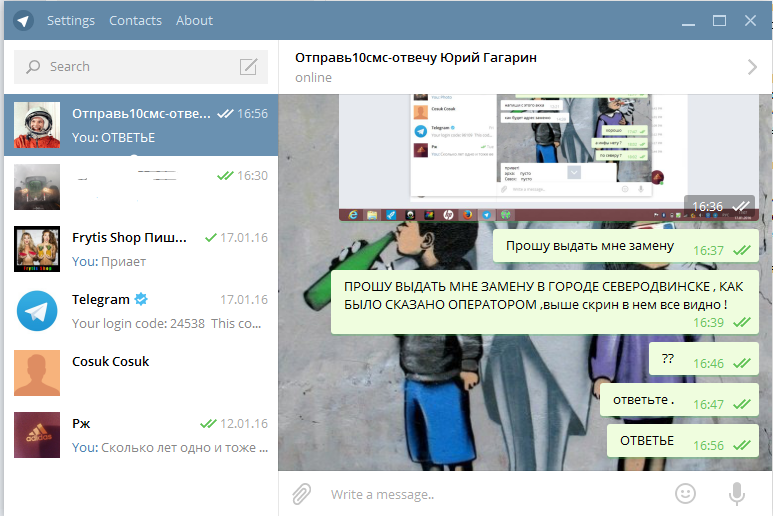Image resolution: width=773 pixels, height=516 pixels.
Task: Click the Search chats field
Action: coord(141,67)
